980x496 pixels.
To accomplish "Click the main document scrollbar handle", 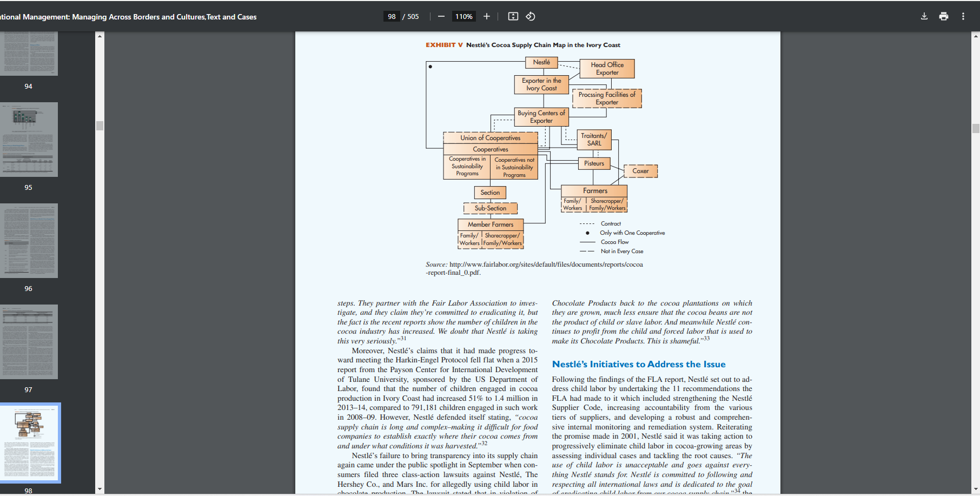I will [x=976, y=128].
